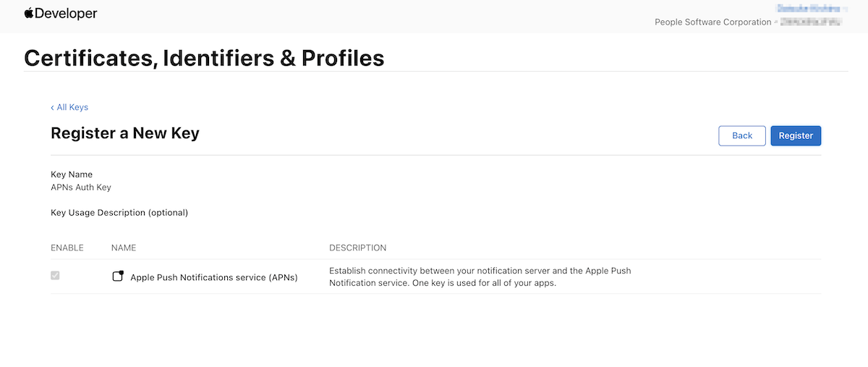Click the Register button
This screenshot has width=868, height=367.
coord(796,135)
